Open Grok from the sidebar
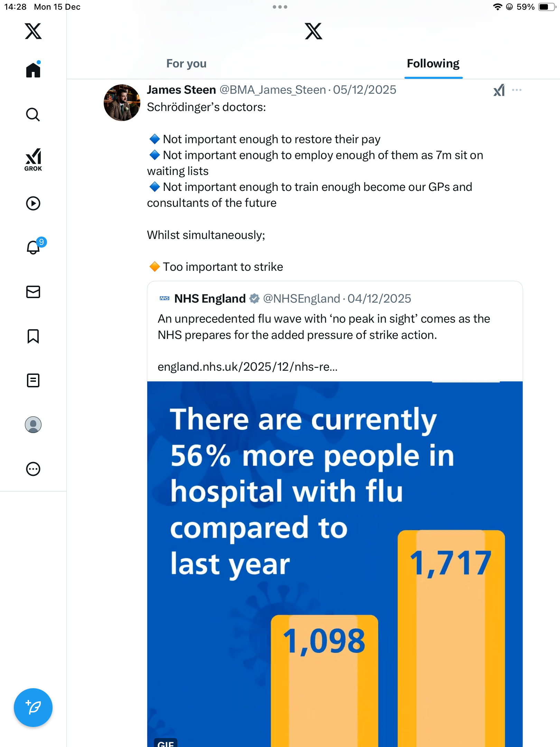Viewport: 560px width, 747px height. pyautogui.click(x=33, y=159)
